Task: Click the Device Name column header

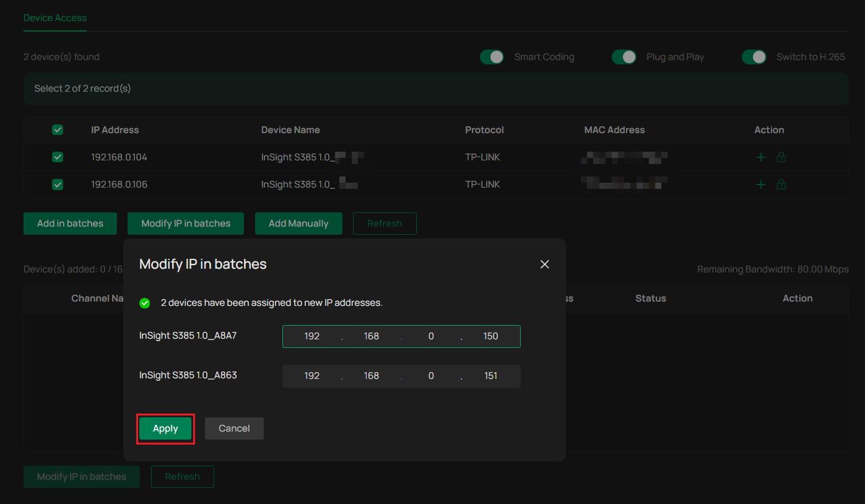Action: pos(290,130)
